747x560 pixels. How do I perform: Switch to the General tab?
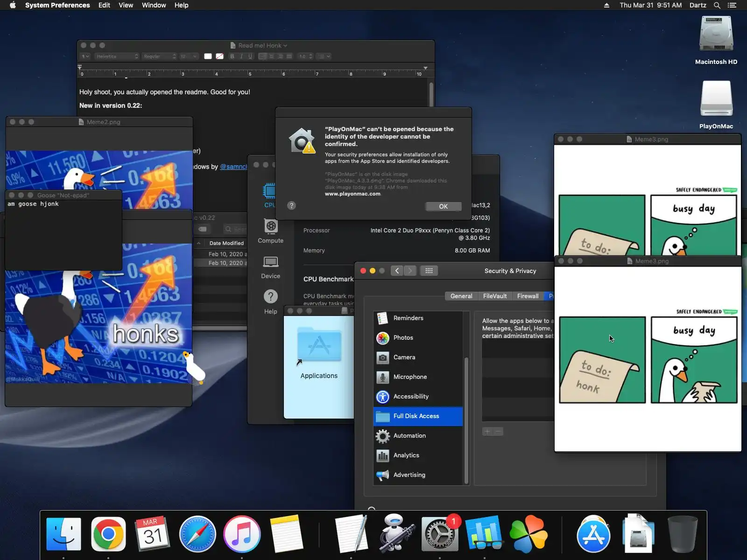461,296
